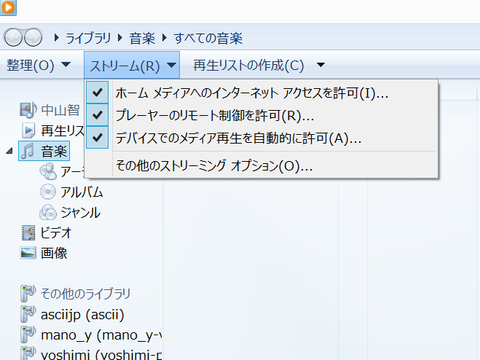Select 音楽 label in the navigation tree
Viewport: 480px width, 360px height.
click(54, 152)
